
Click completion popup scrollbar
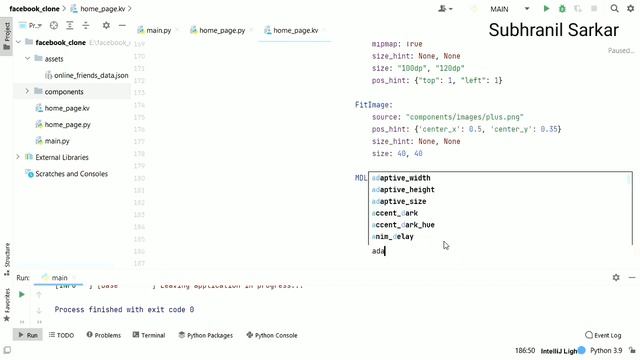click(629, 180)
